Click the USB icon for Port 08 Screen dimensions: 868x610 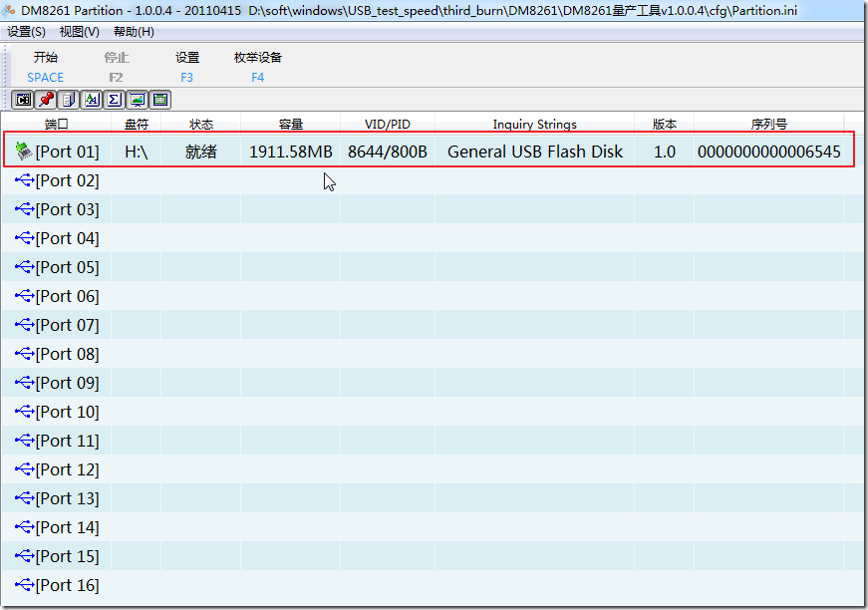[x=24, y=353]
